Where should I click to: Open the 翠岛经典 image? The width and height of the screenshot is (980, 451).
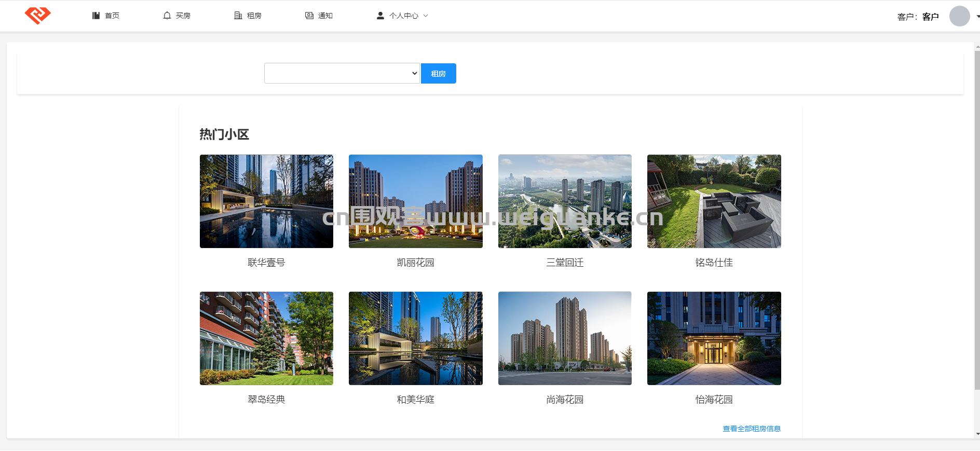pyautogui.click(x=266, y=338)
